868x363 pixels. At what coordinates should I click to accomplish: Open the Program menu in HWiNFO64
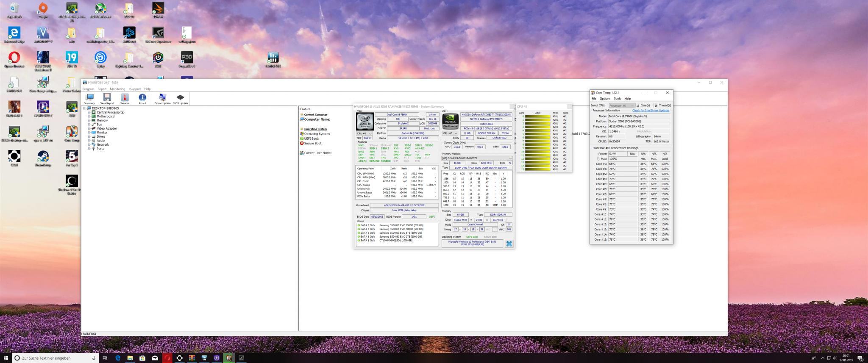point(88,89)
